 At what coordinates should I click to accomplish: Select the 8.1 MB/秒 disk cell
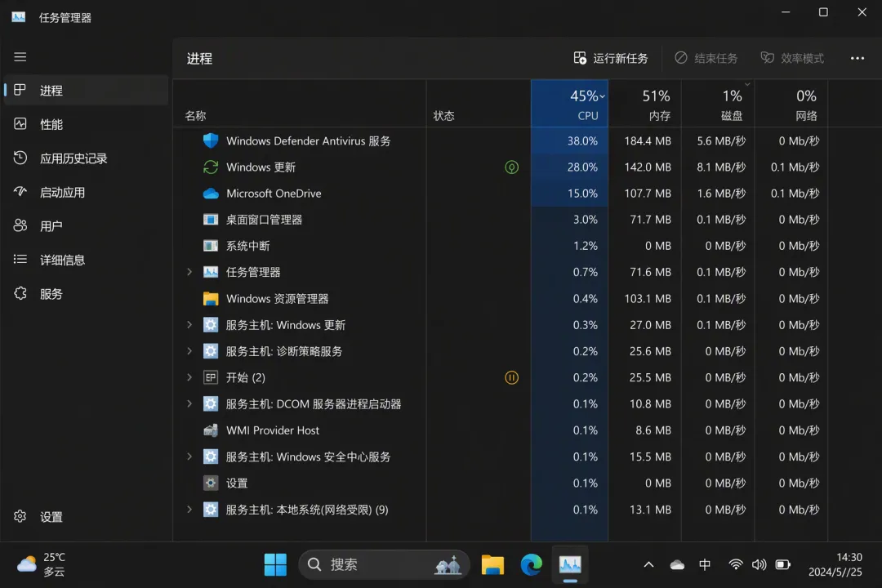(x=719, y=167)
